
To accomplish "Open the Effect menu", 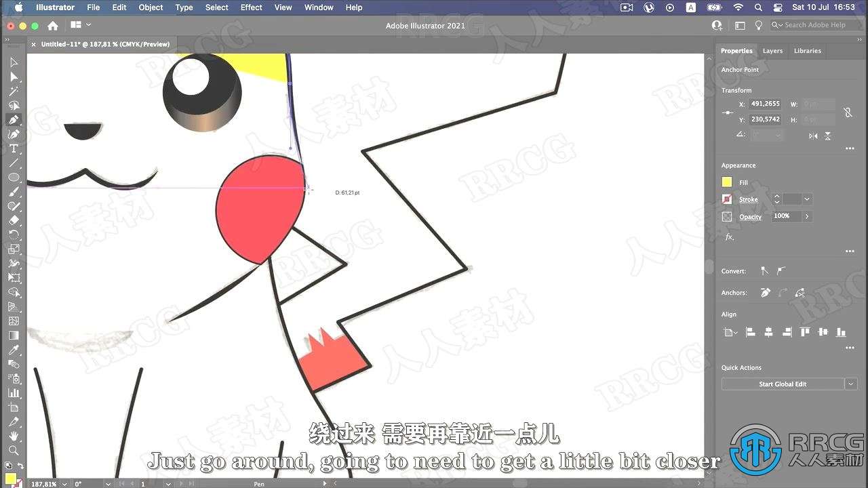I will [251, 7].
